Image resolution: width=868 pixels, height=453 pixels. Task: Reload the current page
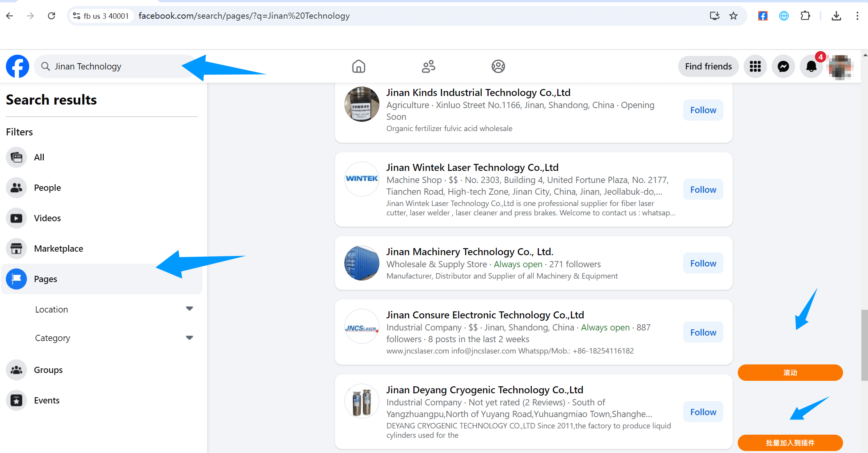tap(51, 16)
